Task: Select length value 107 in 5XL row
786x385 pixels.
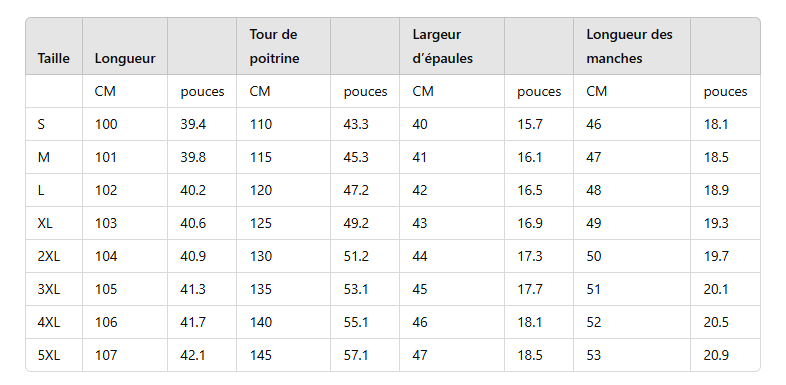Action: [x=106, y=355]
